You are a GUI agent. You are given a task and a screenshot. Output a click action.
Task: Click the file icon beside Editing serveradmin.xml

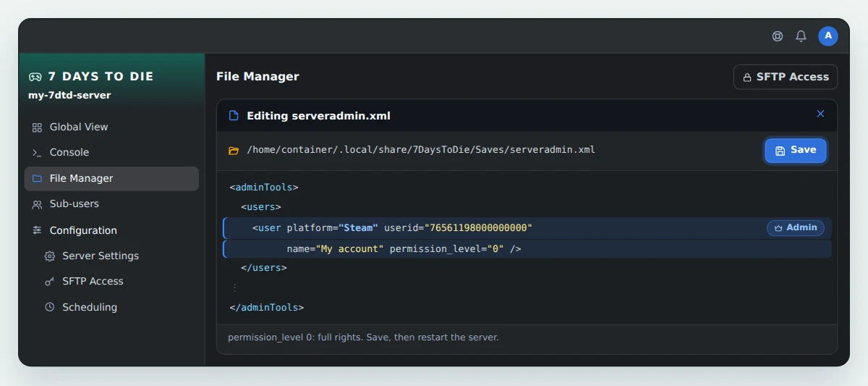pyautogui.click(x=234, y=116)
